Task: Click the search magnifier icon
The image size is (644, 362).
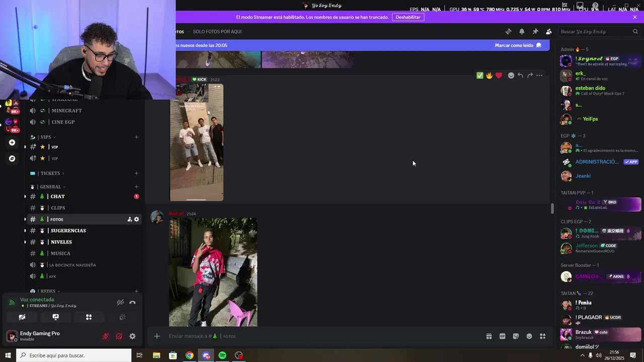Action: (x=635, y=31)
